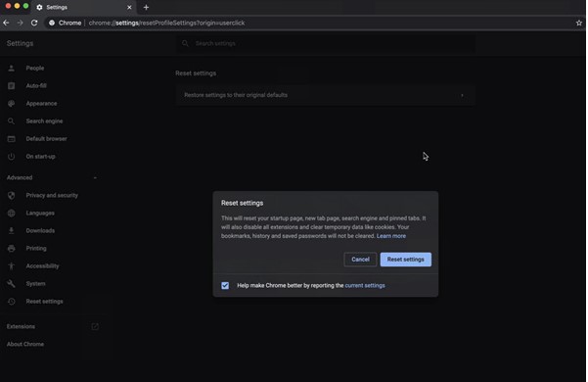
Task: Click the Search settings field
Action: [x=326, y=43]
